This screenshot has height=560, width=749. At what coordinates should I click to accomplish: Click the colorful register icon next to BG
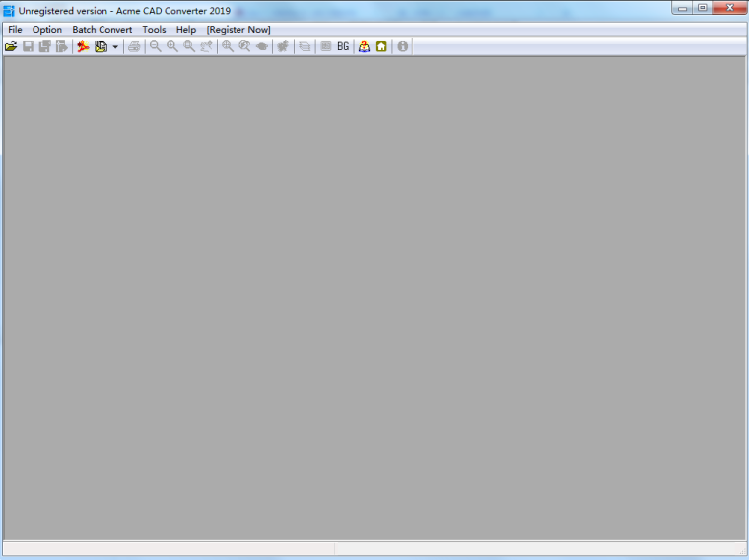coord(364,46)
